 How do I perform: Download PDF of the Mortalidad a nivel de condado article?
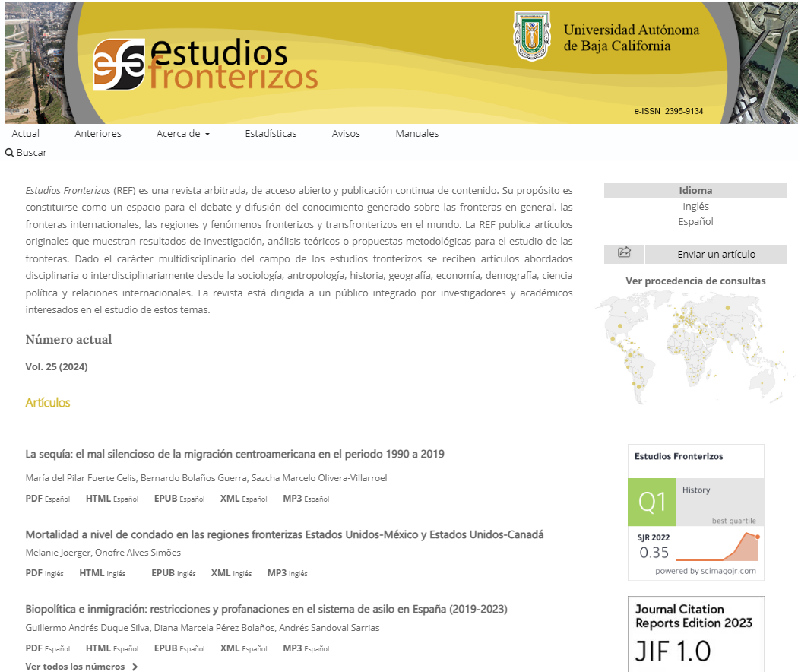34,573
